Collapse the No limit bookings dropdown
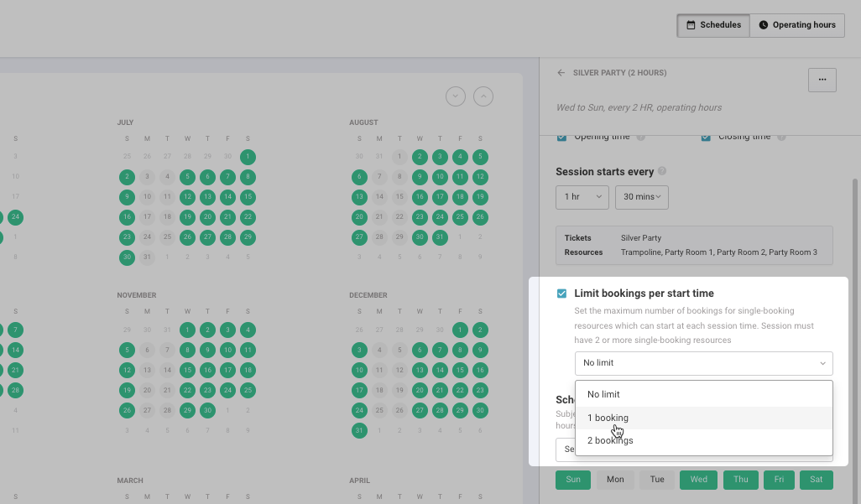Viewport: 861px width, 504px height. (x=704, y=363)
